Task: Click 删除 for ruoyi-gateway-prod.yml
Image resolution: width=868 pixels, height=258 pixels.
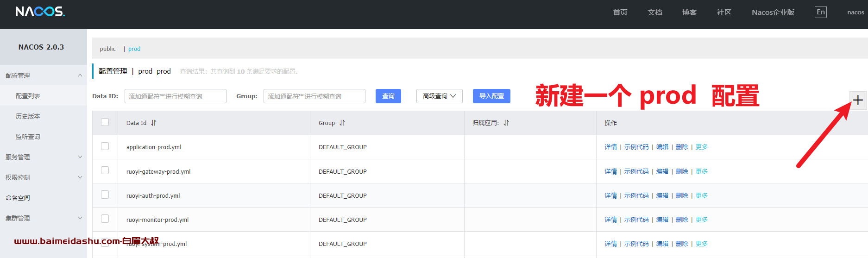Action: tap(682, 171)
